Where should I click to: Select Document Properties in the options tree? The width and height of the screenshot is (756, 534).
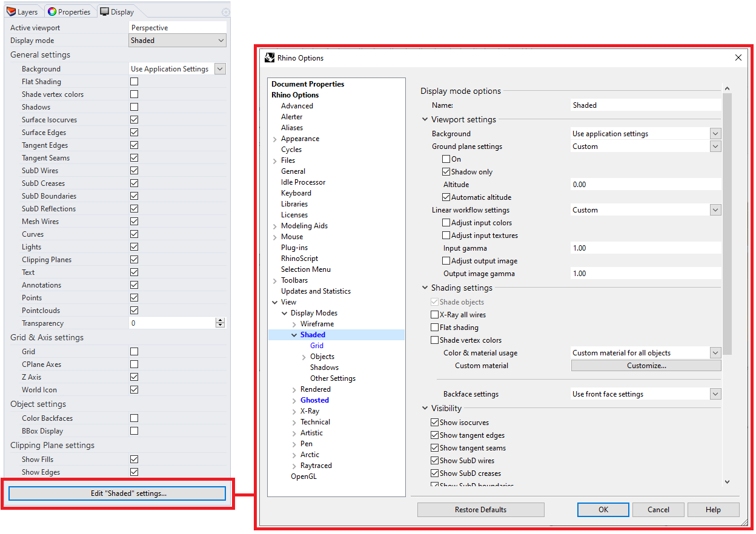click(x=308, y=84)
